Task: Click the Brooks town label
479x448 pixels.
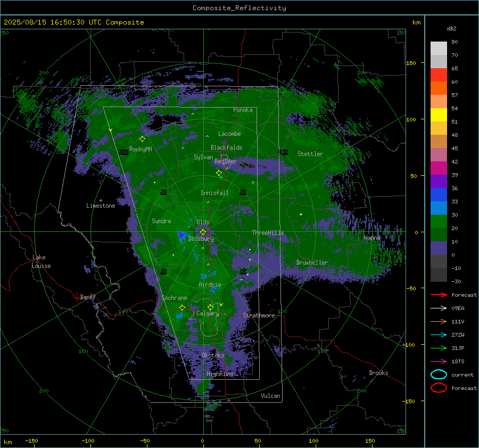Action: (378, 373)
